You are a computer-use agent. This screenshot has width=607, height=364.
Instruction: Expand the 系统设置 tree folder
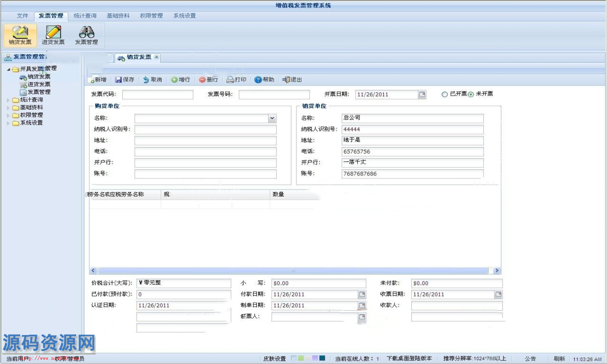[x=8, y=123]
